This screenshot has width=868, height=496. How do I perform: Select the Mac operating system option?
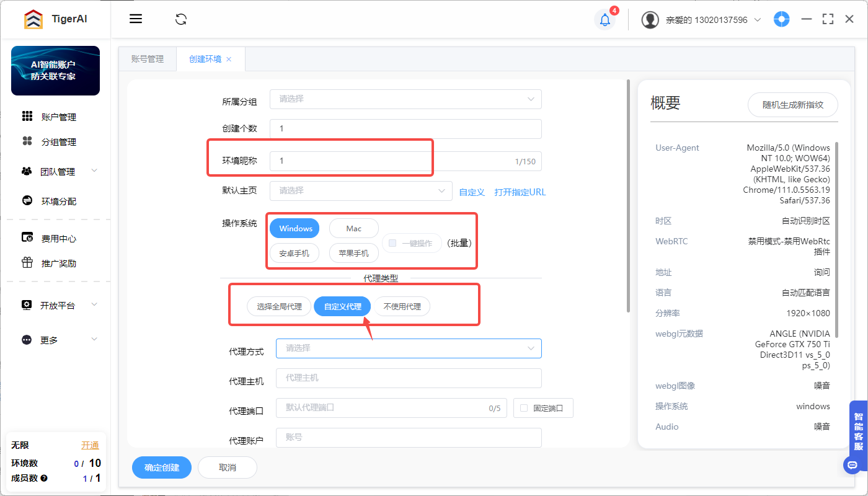(x=353, y=228)
